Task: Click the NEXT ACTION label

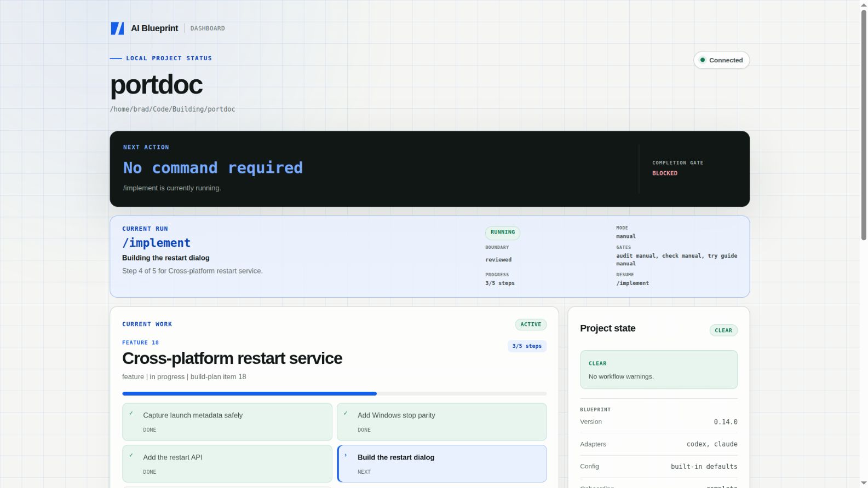Action: [x=146, y=147]
